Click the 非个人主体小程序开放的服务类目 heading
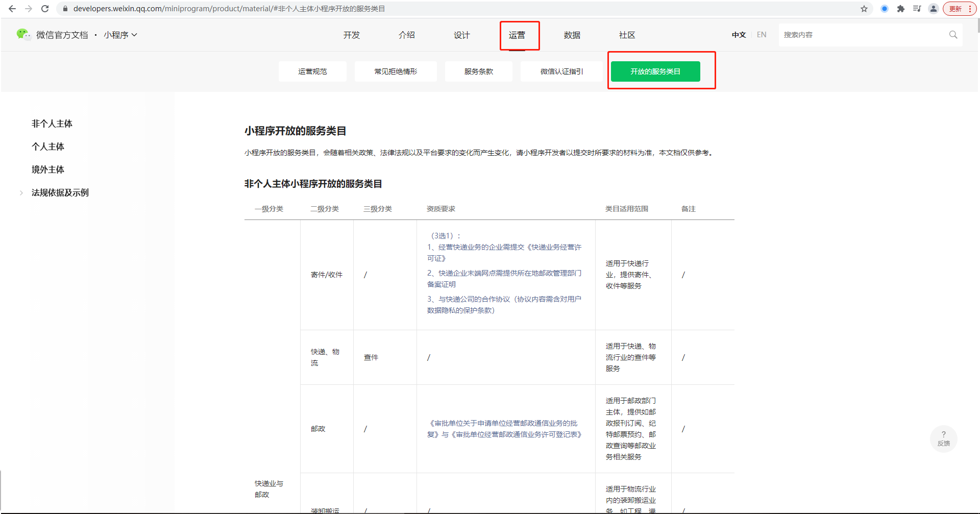Viewport: 980px width, 514px height. pos(313,184)
